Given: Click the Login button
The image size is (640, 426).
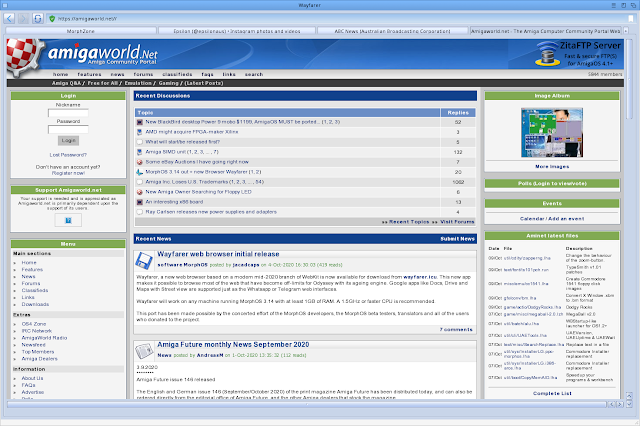Looking at the screenshot, I should point(68,140).
